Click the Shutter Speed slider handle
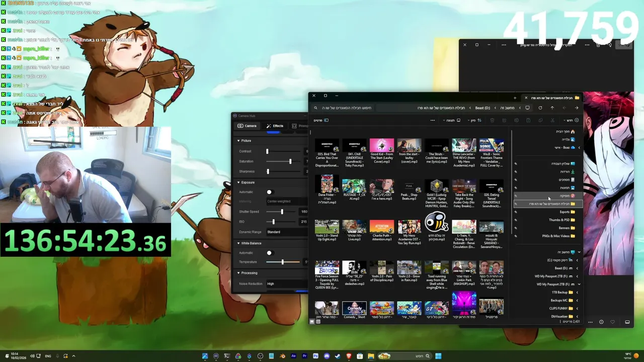 pos(282,212)
